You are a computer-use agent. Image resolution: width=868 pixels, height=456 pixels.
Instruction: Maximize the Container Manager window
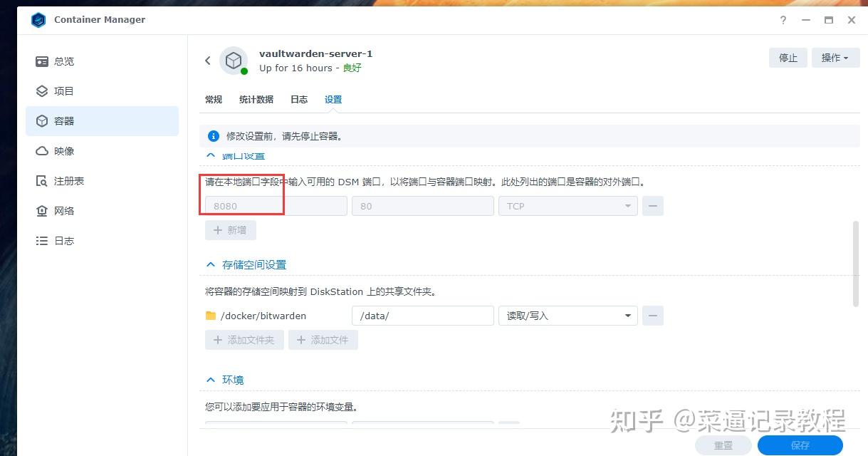pyautogui.click(x=829, y=20)
